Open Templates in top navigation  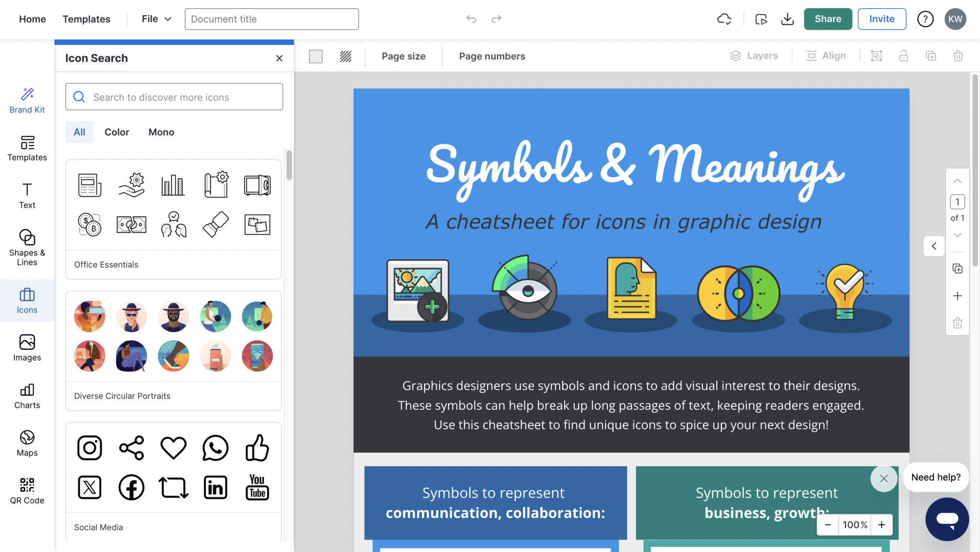86,19
